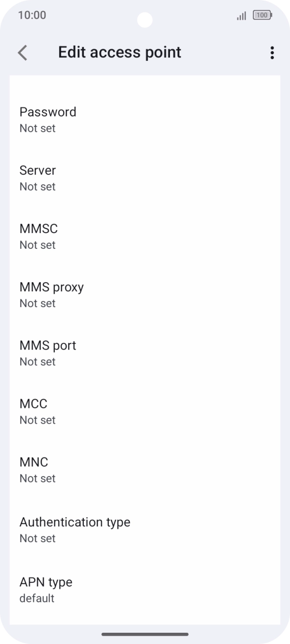
Task: Tap default under APN type
Action: click(37, 598)
